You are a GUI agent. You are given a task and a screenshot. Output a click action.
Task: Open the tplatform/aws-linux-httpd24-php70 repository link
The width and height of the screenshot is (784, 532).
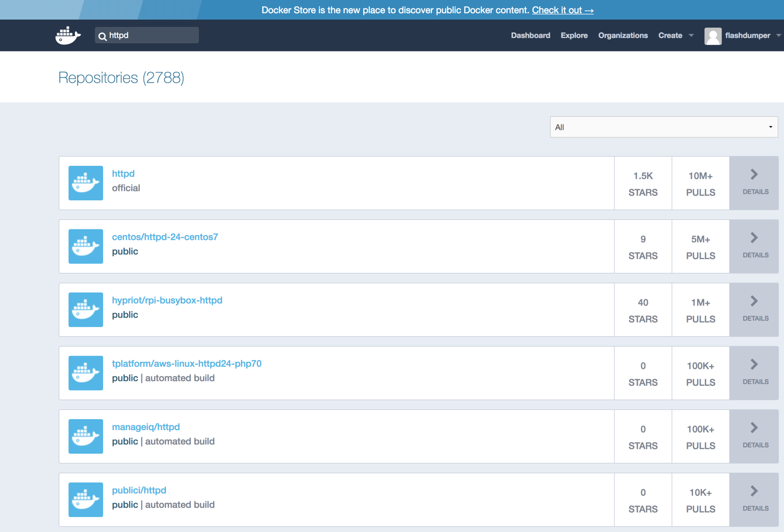tap(187, 363)
